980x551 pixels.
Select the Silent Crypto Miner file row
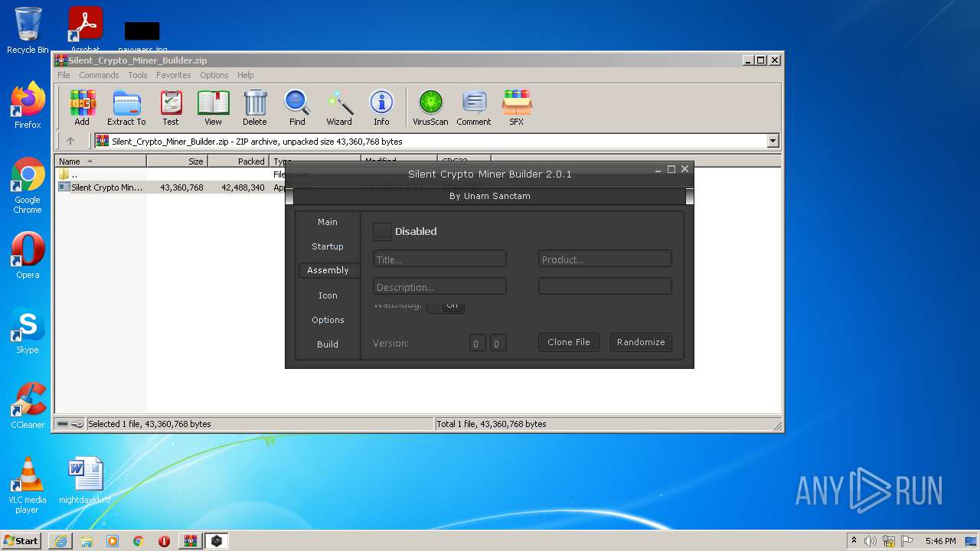[171, 187]
